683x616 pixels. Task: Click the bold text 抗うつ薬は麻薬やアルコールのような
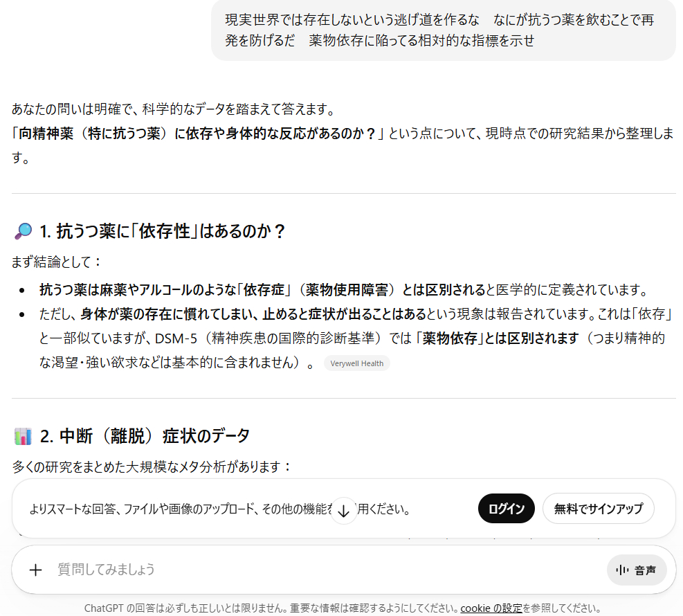[262, 290]
